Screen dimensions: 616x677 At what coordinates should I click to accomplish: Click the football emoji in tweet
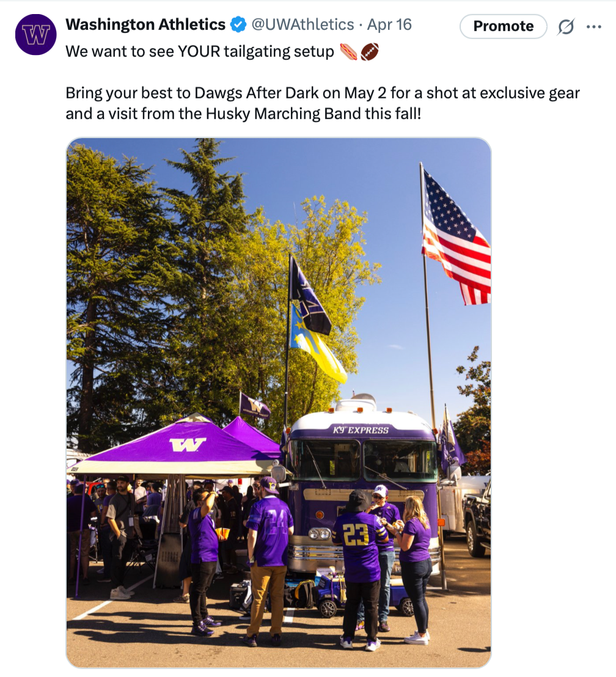click(x=370, y=52)
